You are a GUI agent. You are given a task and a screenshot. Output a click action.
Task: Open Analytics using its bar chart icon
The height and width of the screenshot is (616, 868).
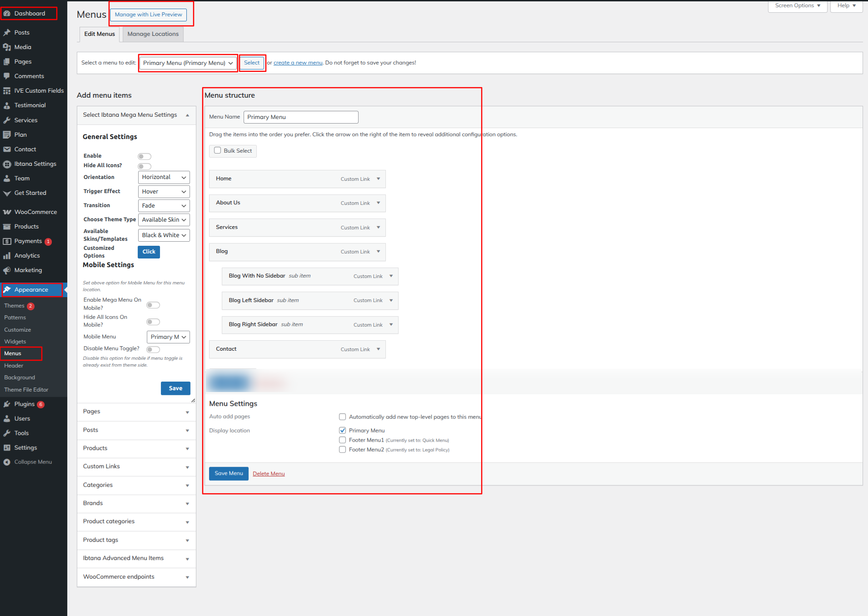tap(7, 256)
